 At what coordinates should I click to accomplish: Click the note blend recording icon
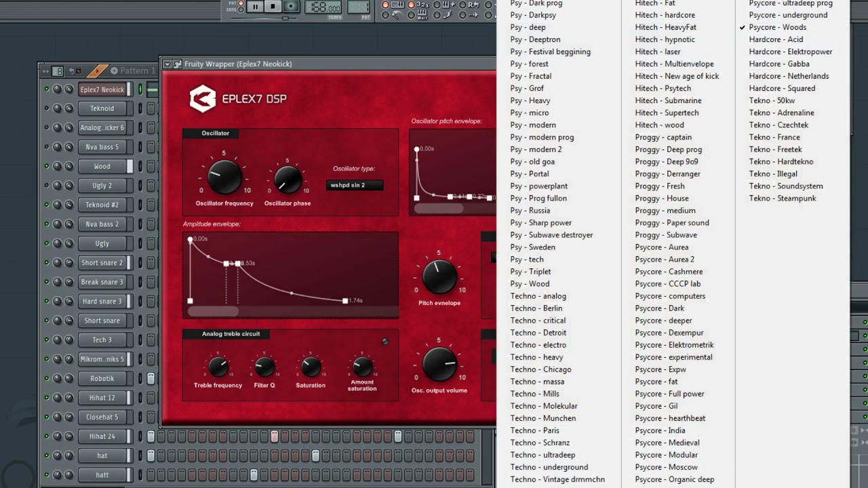[448, 15]
